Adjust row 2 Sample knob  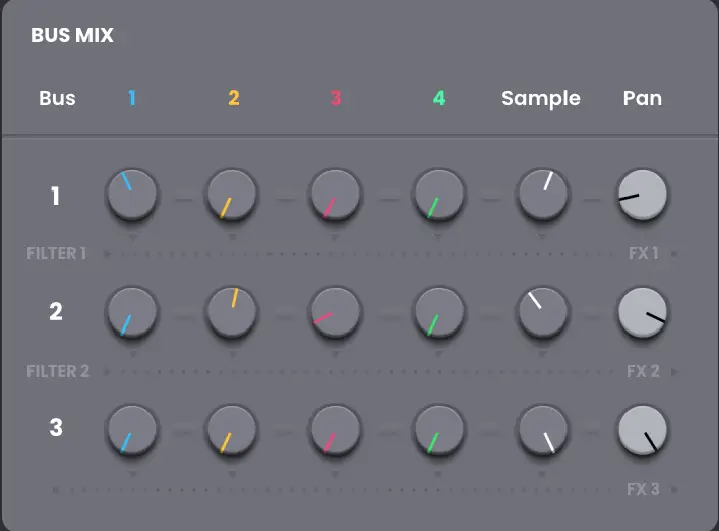coord(543,312)
